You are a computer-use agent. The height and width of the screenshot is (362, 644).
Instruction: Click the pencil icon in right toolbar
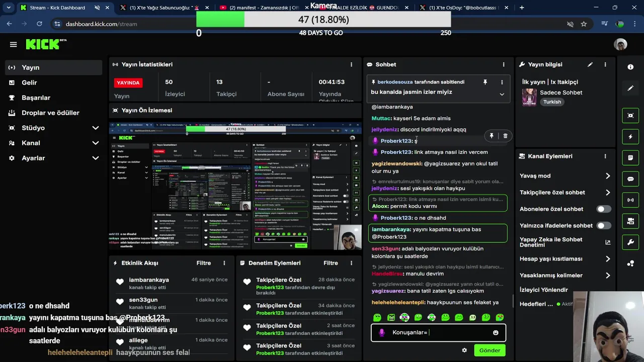(x=630, y=88)
